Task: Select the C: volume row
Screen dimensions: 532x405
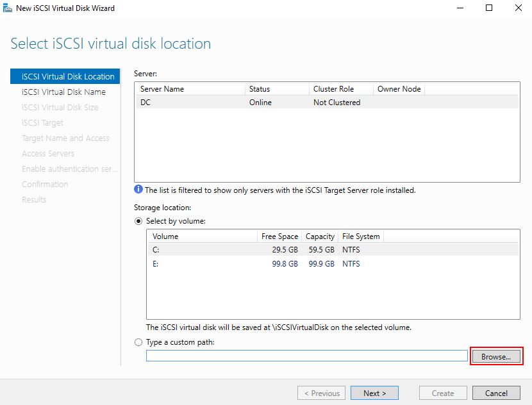Action: click(333, 250)
